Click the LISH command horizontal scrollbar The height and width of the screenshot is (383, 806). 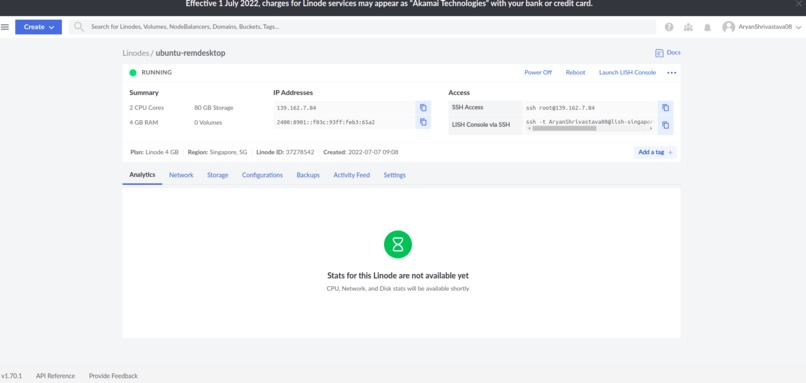tap(564, 128)
